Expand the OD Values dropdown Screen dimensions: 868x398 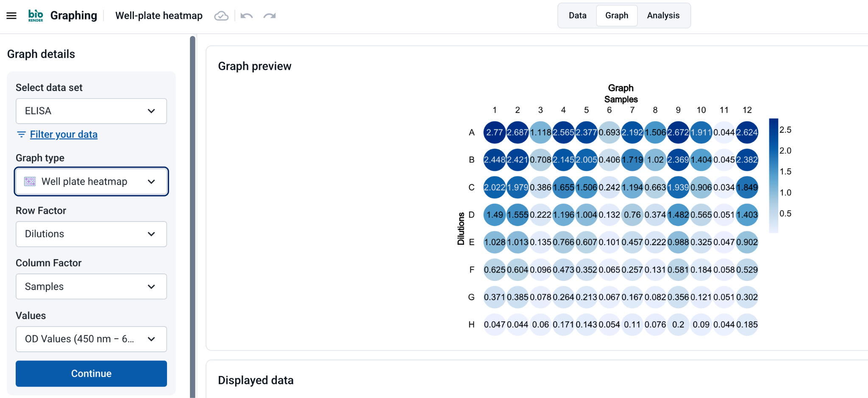(x=91, y=339)
